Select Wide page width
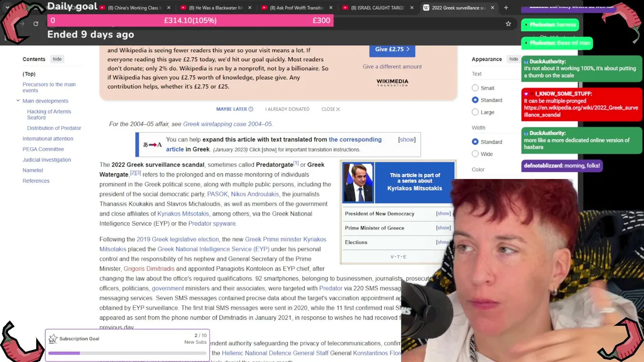The width and height of the screenshot is (644, 362). (x=475, y=154)
